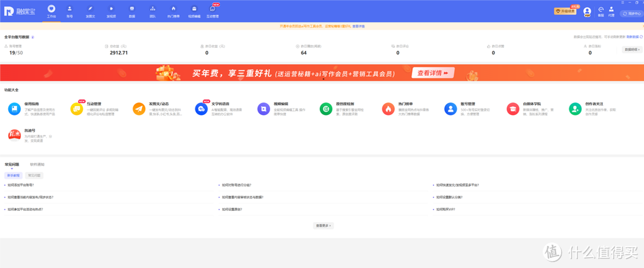
Task: Open the 凯迪号 feature icon
Action: (x=14, y=134)
